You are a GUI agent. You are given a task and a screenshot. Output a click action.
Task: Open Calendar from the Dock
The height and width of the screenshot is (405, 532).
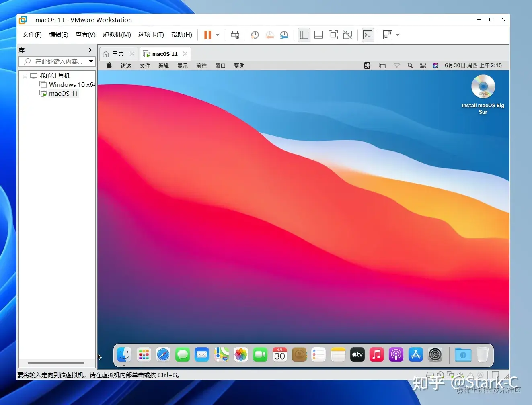pyautogui.click(x=280, y=354)
